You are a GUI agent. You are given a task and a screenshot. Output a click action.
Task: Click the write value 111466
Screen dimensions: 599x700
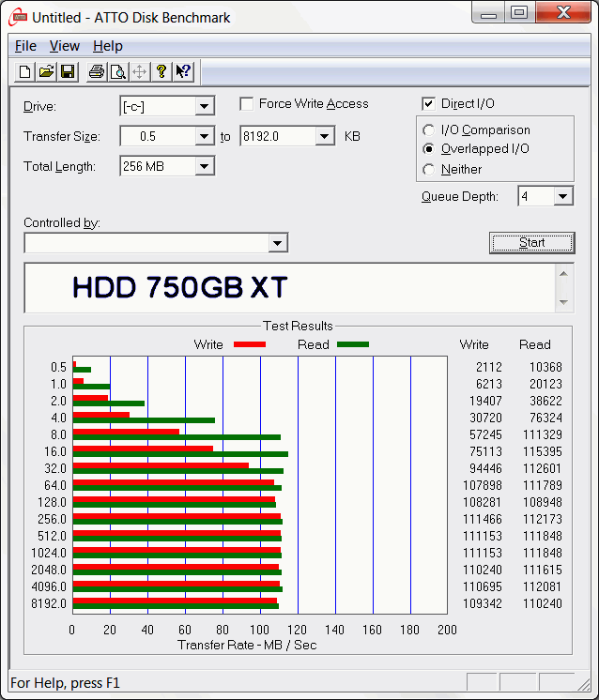[x=483, y=519]
